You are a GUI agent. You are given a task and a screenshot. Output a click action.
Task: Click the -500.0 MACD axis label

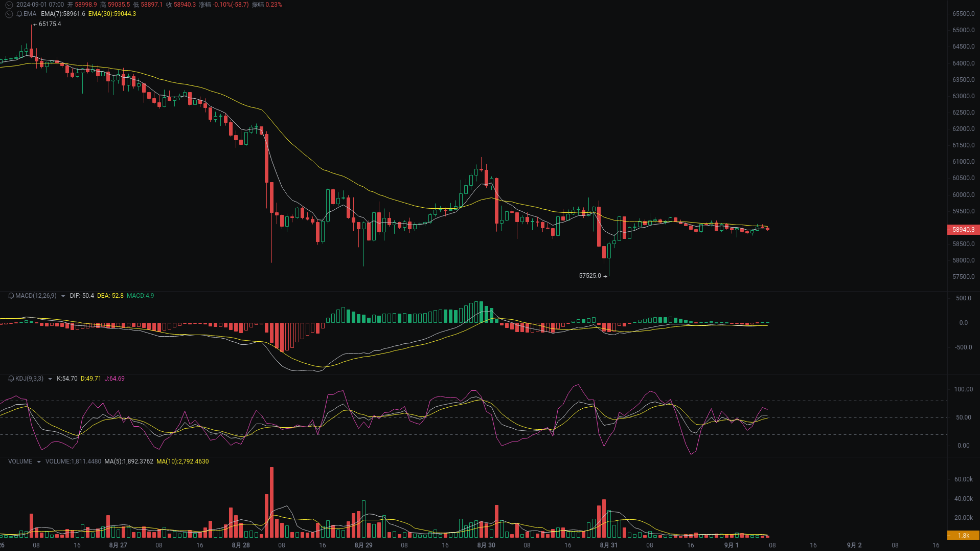pyautogui.click(x=964, y=347)
